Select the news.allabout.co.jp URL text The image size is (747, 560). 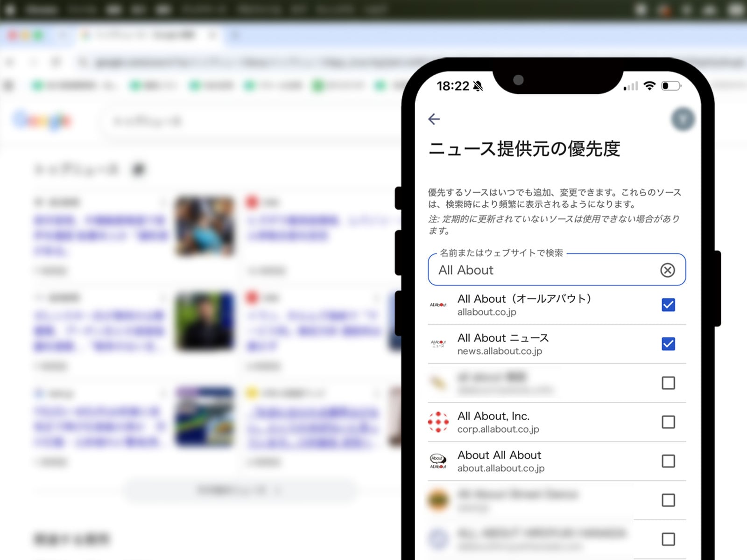click(500, 351)
